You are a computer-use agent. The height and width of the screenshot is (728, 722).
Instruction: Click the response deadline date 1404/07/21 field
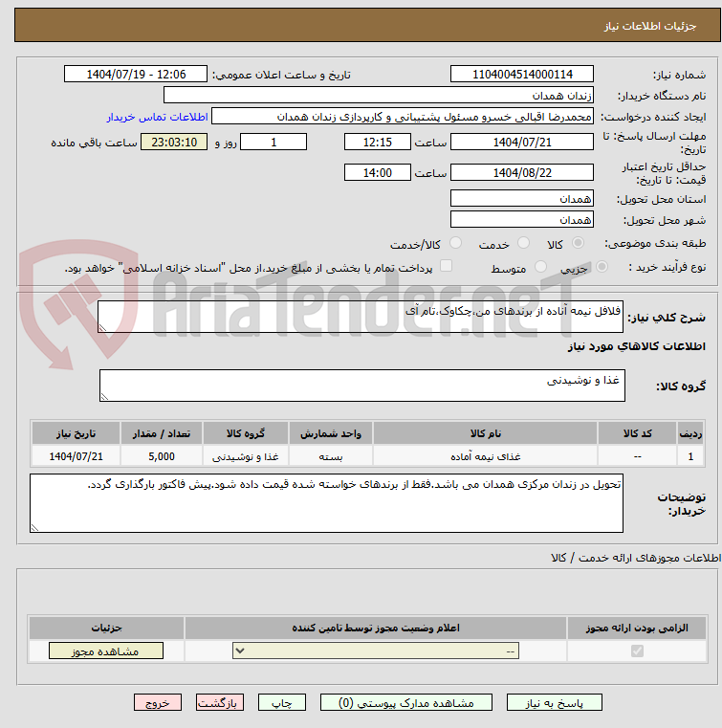[522, 143]
